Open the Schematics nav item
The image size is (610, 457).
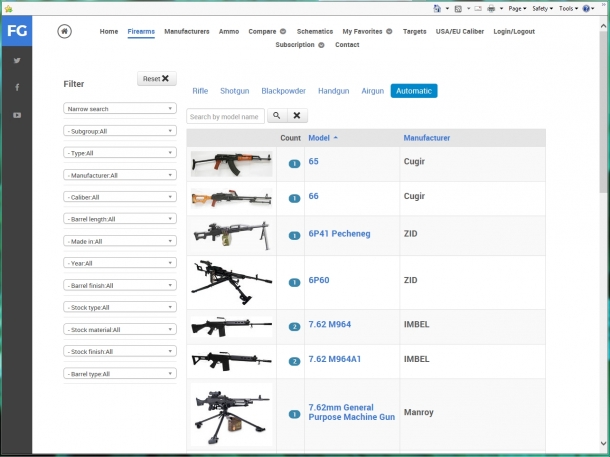315,32
